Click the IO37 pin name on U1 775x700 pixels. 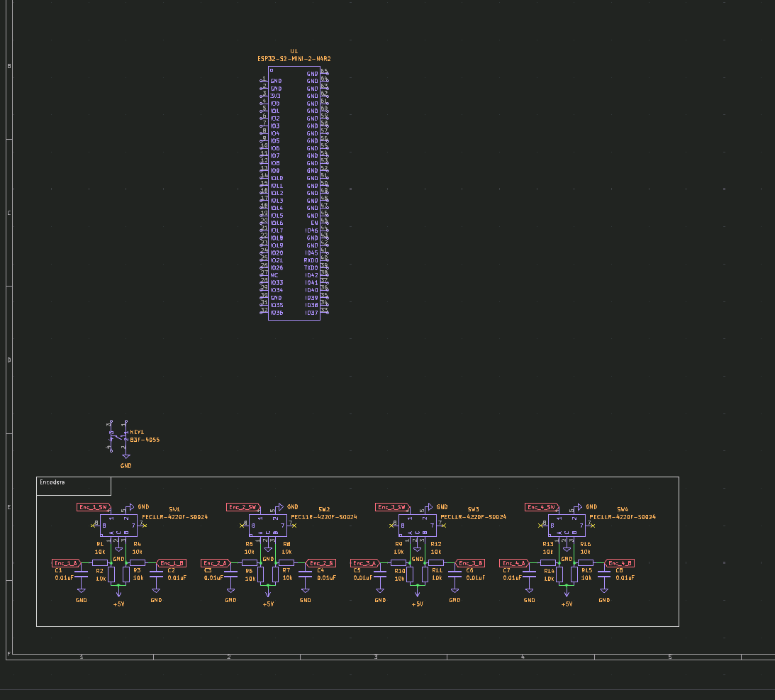pos(312,313)
